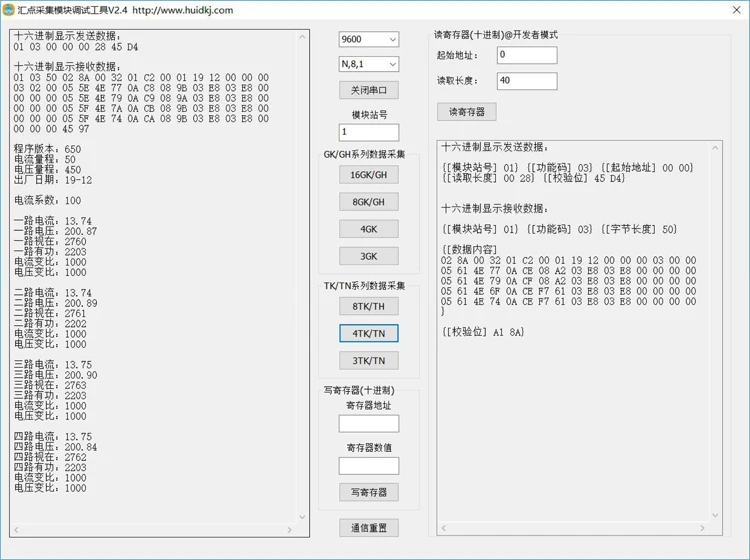750x560 pixels.
Task: Click right log panel scroll left arrow
Action: 443,528
